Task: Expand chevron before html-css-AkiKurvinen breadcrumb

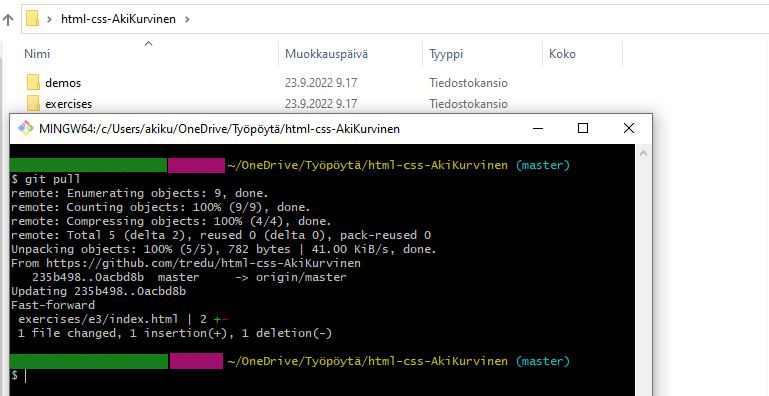Action: (x=50, y=20)
